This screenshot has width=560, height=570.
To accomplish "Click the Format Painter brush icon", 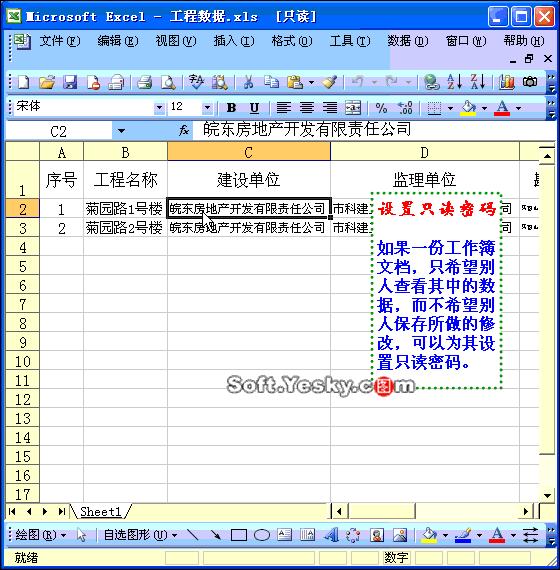I will (330, 82).
